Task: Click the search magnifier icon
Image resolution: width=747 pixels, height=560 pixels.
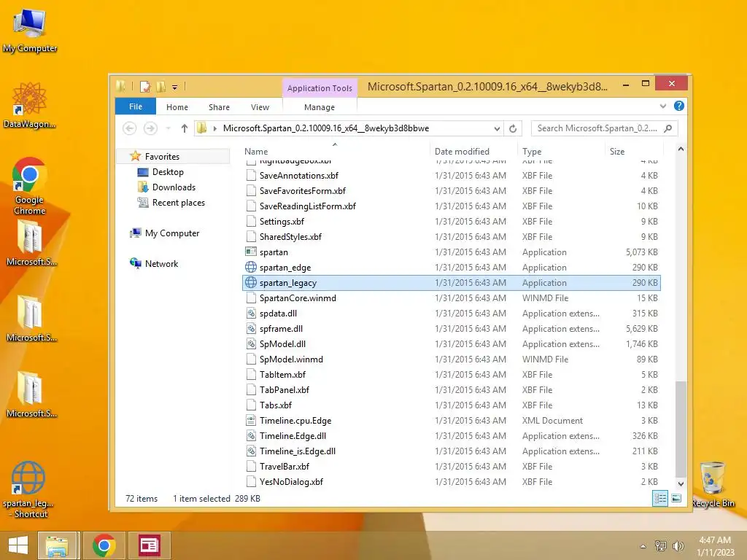Action: point(668,128)
